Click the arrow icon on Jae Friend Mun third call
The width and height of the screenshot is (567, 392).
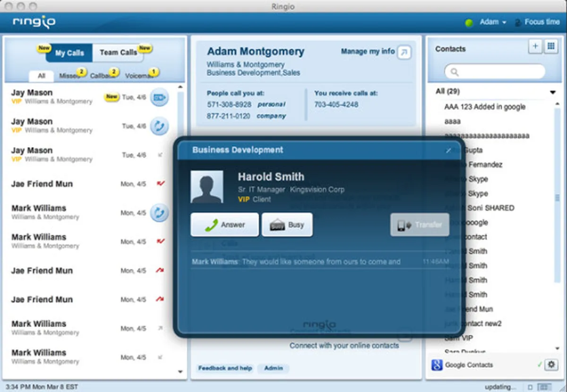click(x=161, y=299)
